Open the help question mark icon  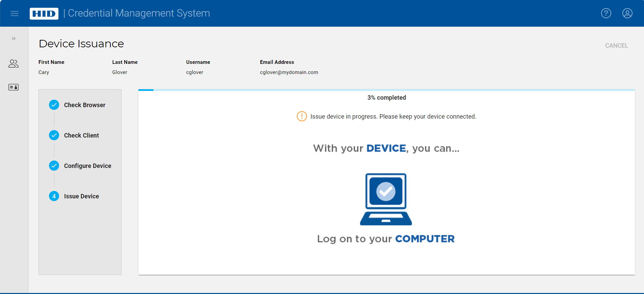click(x=606, y=14)
